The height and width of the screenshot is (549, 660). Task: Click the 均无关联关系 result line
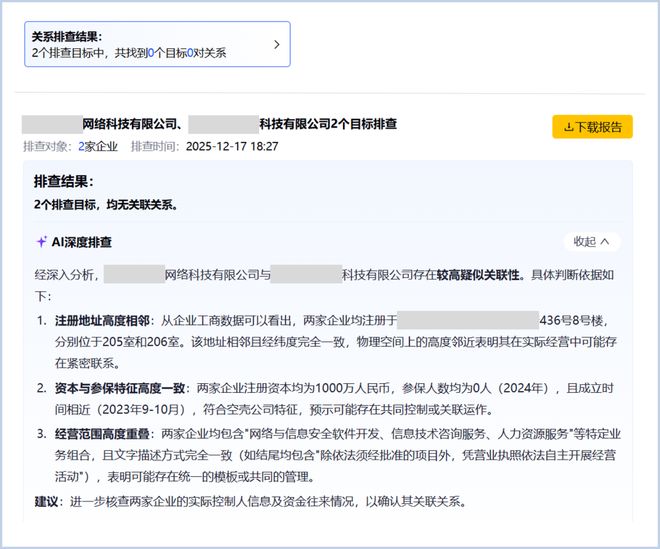coord(105,204)
